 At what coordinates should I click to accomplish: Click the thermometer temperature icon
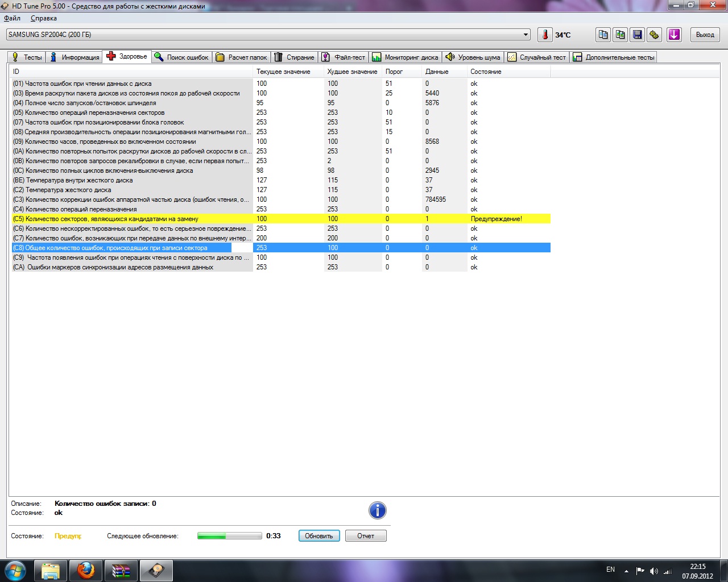[545, 35]
